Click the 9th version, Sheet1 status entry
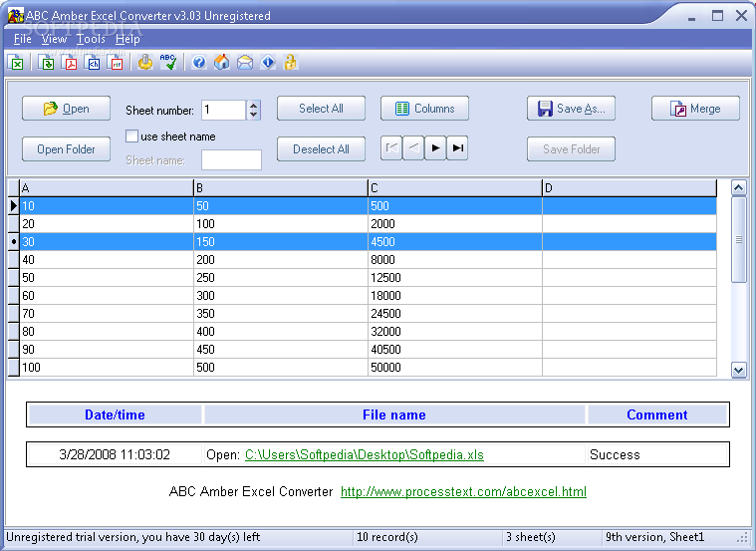This screenshot has width=756, height=551. [654, 537]
